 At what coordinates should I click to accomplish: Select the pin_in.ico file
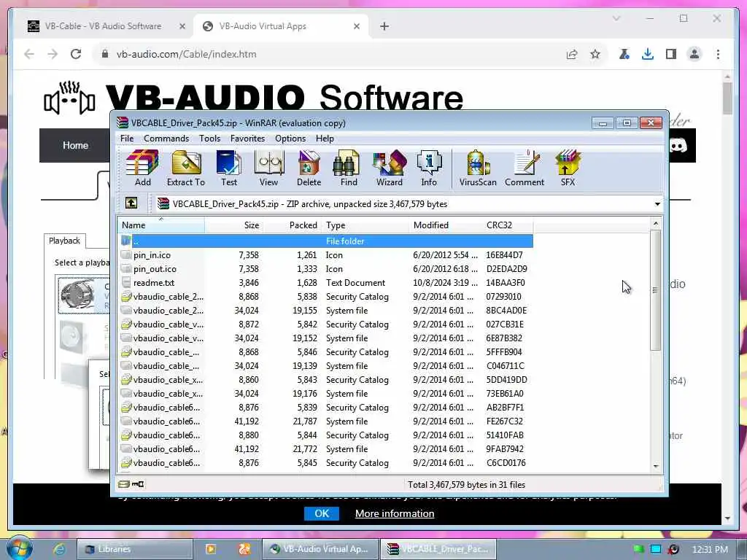(x=325, y=254)
